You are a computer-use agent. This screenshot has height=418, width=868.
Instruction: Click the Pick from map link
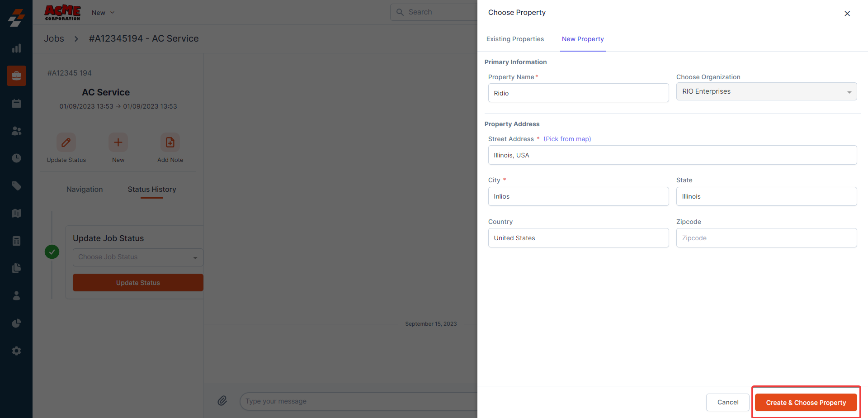tap(567, 139)
